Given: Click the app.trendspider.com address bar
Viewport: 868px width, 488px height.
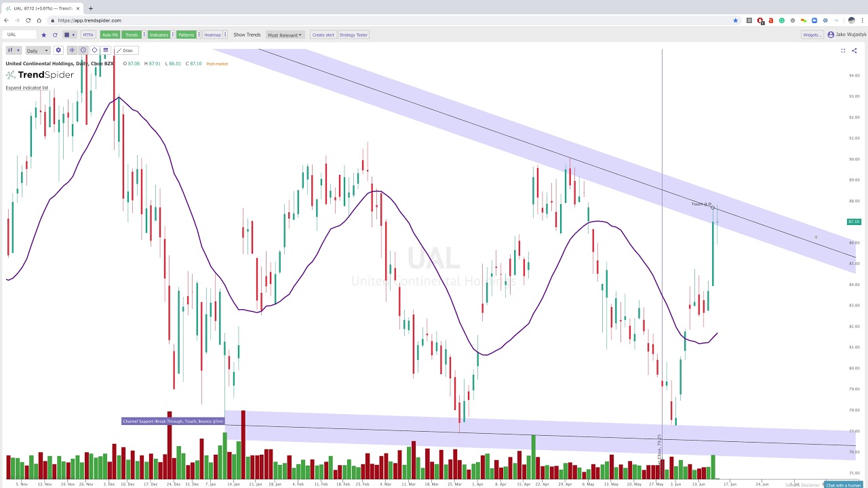Looking at the screenshot, I should (x=393, y=20).
